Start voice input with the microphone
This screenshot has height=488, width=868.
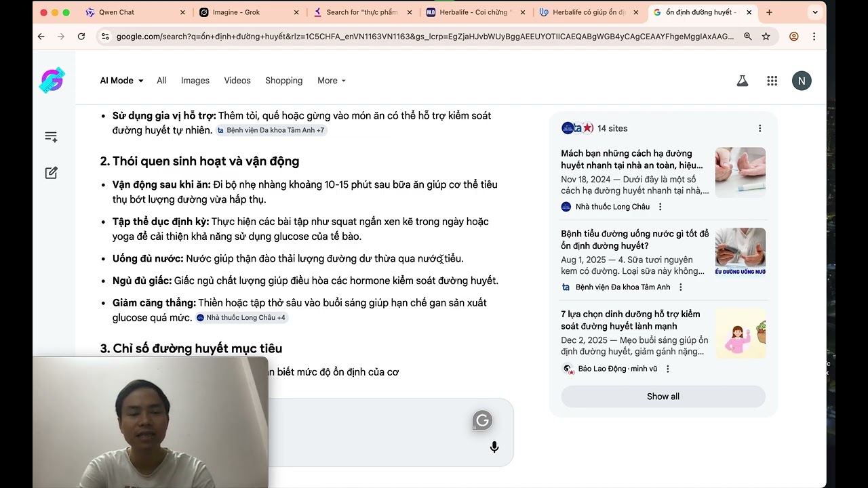click(494, 447)
